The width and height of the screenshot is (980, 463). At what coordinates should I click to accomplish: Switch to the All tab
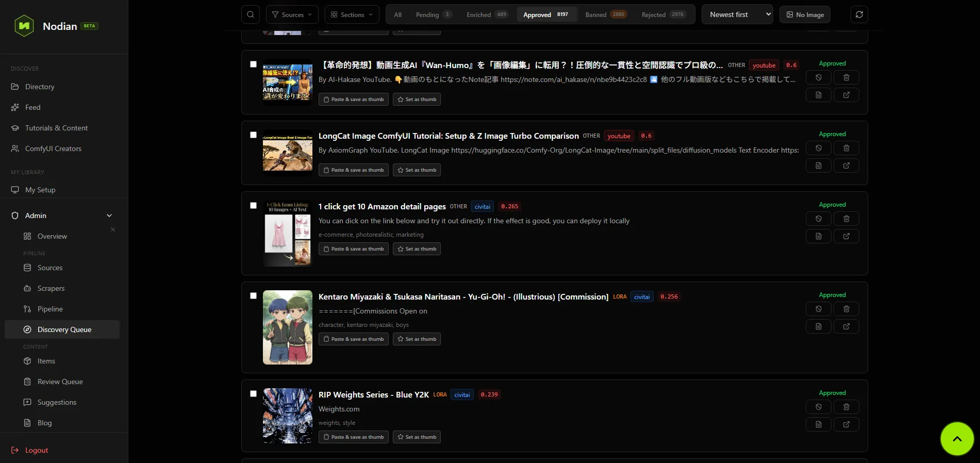[x=398, y=14]
